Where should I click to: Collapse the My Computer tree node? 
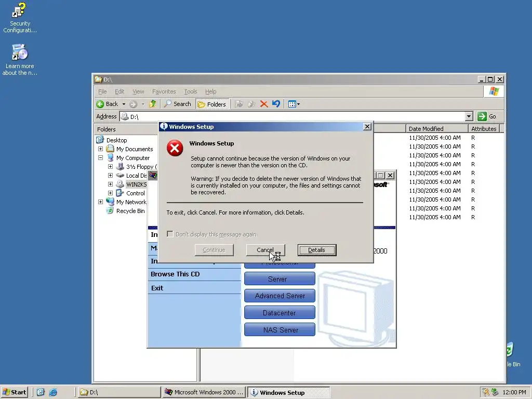[100, 158]
